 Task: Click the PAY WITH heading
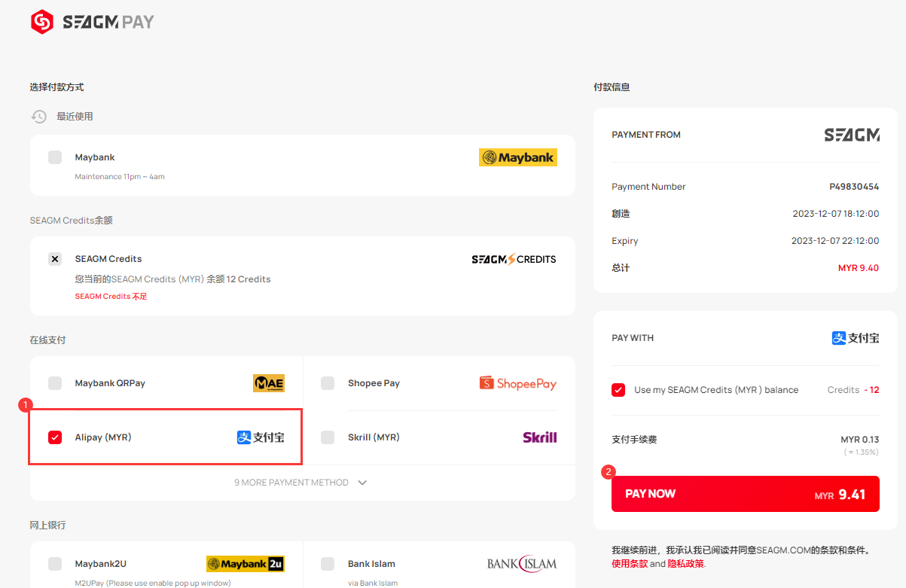coord(633,338)
